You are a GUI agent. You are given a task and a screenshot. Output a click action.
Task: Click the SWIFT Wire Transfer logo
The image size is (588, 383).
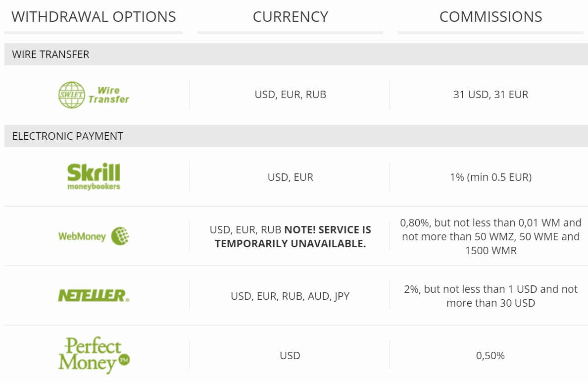94,95
